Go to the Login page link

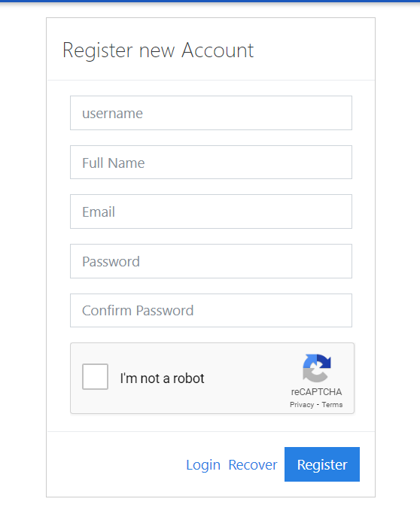[x=203, y=465]
